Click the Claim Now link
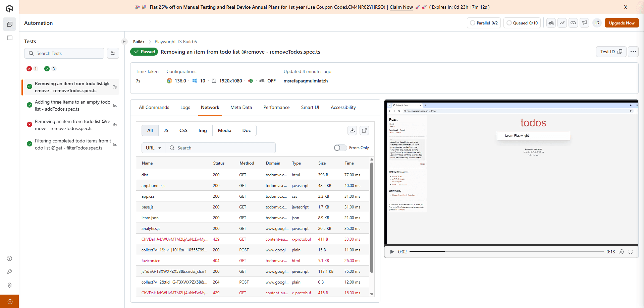The width and height of the screenshot is (644, 308). pyautogui.click(x=401, y=7)
